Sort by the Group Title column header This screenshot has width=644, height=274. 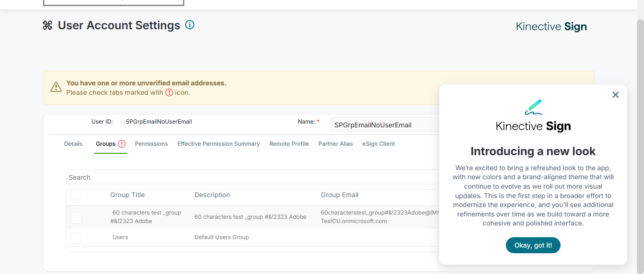(127, 195)
